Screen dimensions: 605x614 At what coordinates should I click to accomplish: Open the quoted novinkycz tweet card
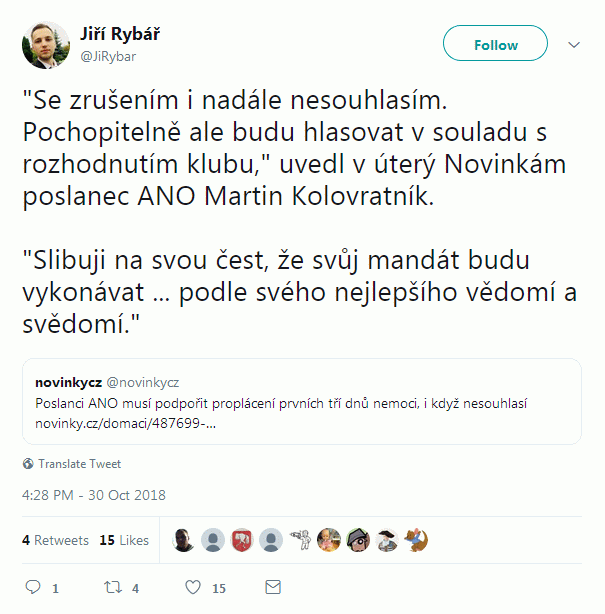coord(301,401)
